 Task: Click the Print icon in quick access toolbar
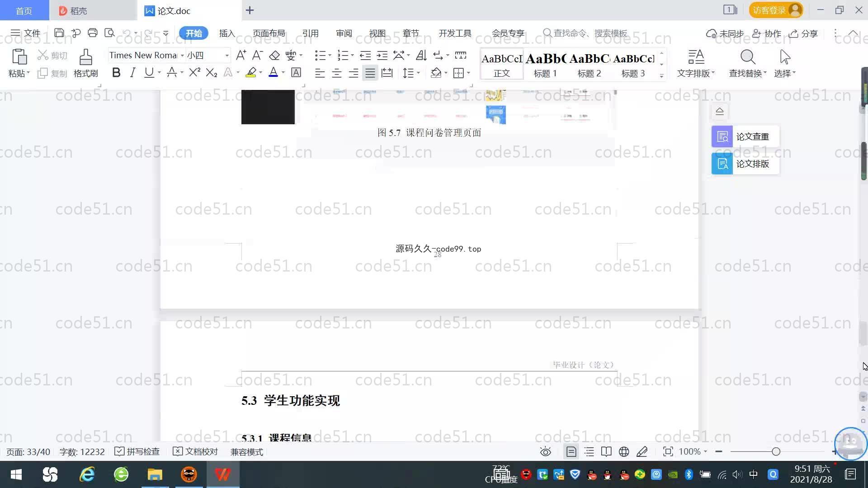click(93, 33)
